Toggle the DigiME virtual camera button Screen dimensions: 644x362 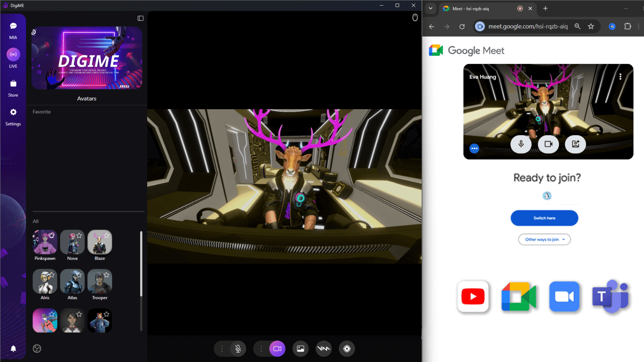pyautogui.click(x=277, y=349)
